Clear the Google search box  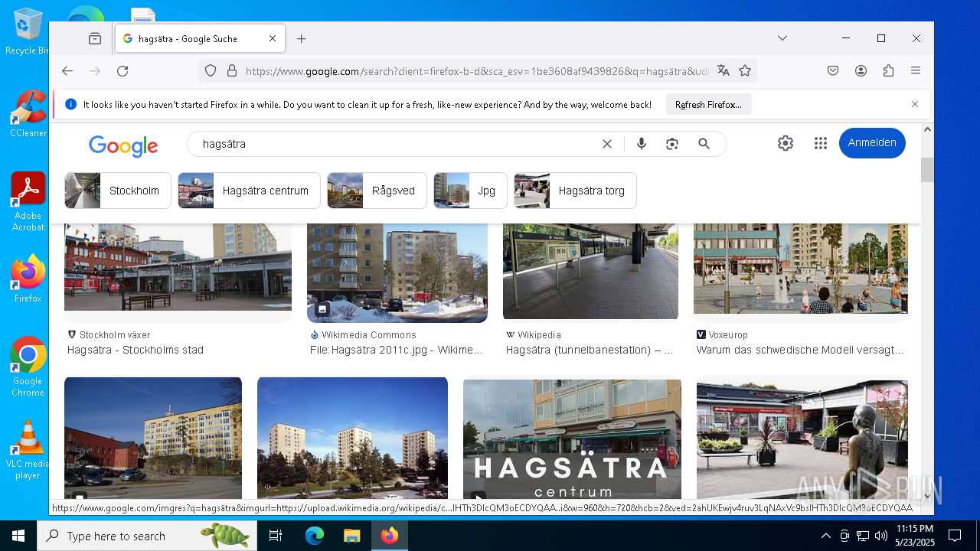tap(607, 144)
